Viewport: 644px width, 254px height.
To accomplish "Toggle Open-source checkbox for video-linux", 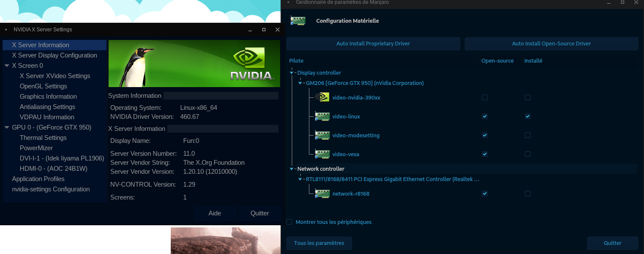I will (485, 116).
